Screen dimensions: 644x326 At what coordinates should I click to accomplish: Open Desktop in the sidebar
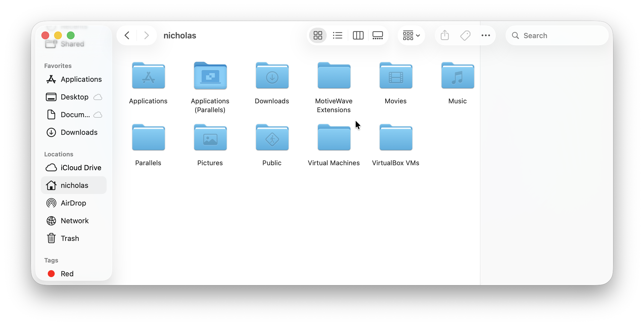74,97
